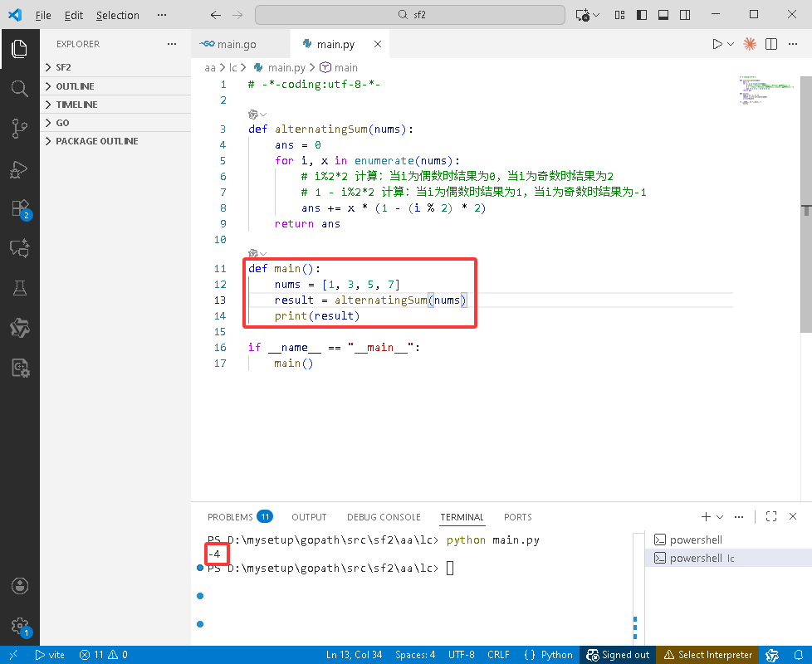Go back with the left arrow
Viewport: 812px width, 664px height.
pyautogui.click(x=215, y=15)
